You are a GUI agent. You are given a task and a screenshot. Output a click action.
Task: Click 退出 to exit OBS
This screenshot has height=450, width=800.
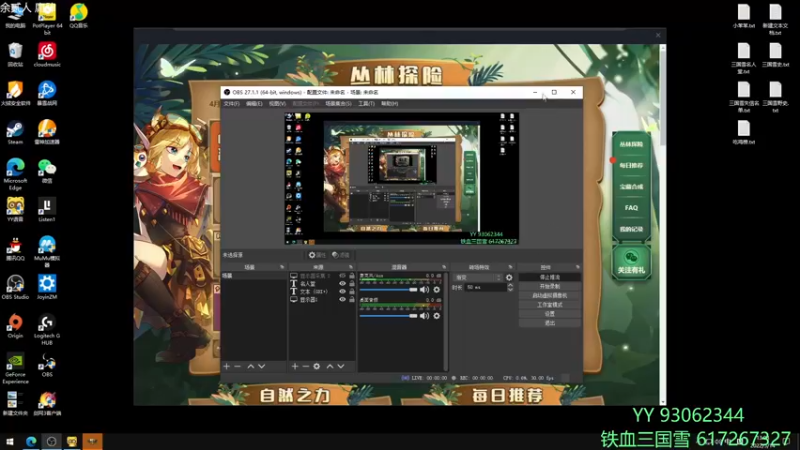pyautogui.click(x=549, y=323)
